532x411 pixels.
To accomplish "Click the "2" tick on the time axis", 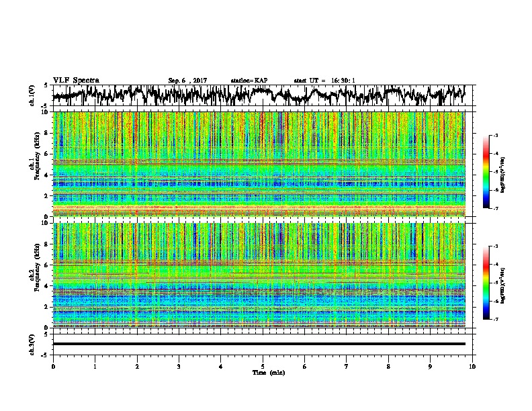I will [137, 367].
